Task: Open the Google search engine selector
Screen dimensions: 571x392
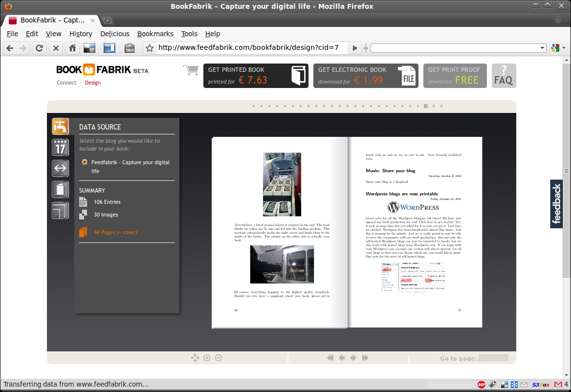Action: point(558,48)
